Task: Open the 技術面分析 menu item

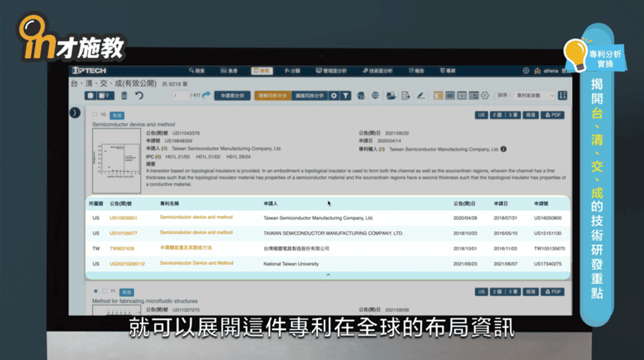Action: point(377,70)
